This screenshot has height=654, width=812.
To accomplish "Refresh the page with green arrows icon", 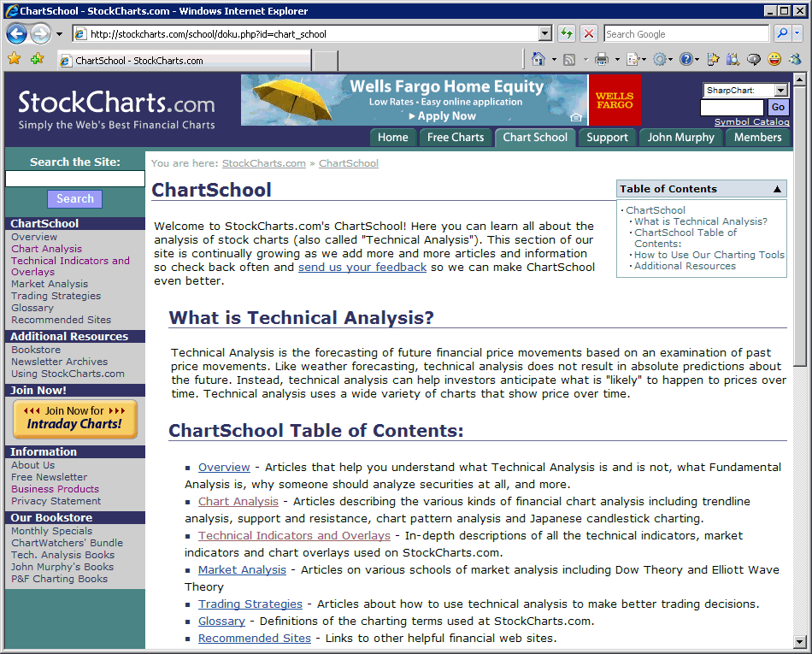I will (x=566, y=34).
